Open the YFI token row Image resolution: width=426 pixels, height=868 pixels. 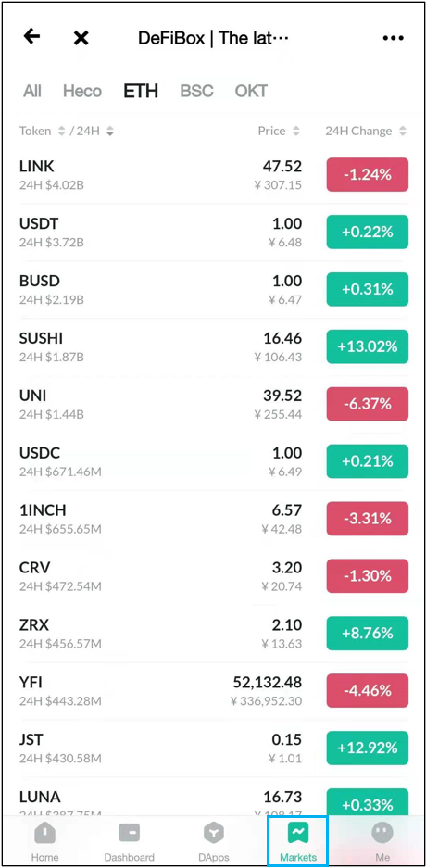click(x=213, y=691)
